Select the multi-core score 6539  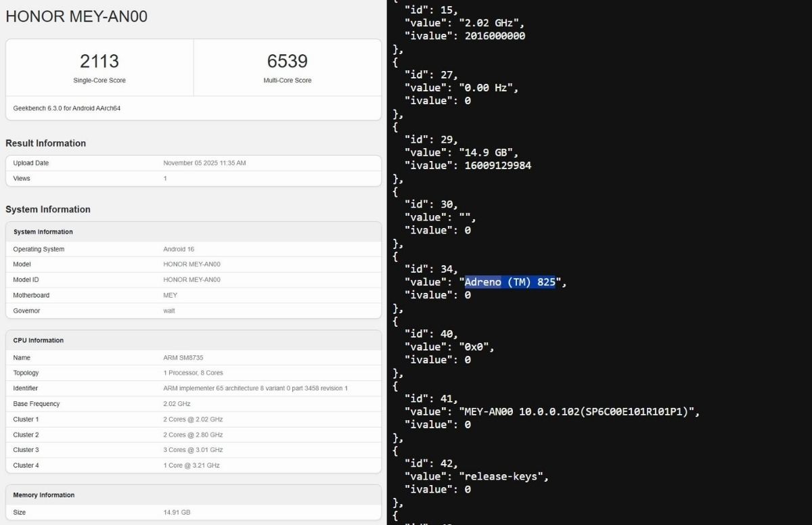click(288, 61)
